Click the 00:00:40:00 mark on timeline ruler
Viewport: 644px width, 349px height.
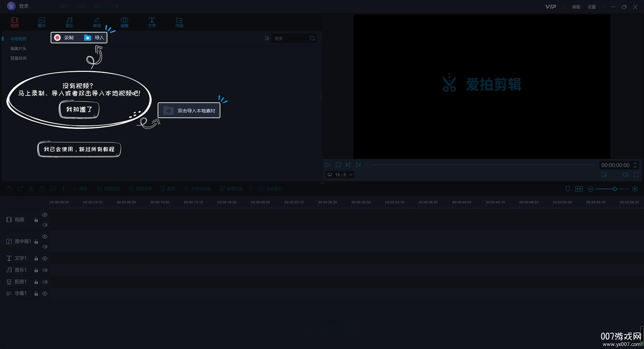462,202
